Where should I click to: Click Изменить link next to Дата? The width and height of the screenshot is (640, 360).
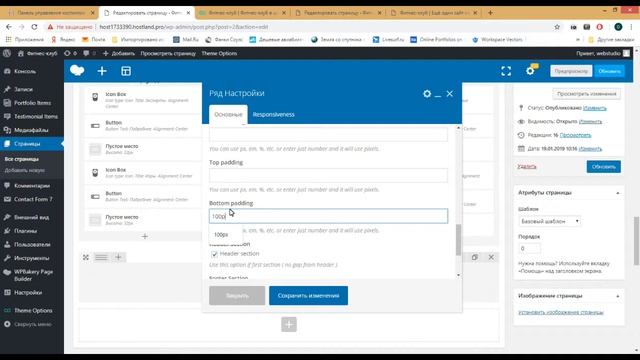[590, 149]
